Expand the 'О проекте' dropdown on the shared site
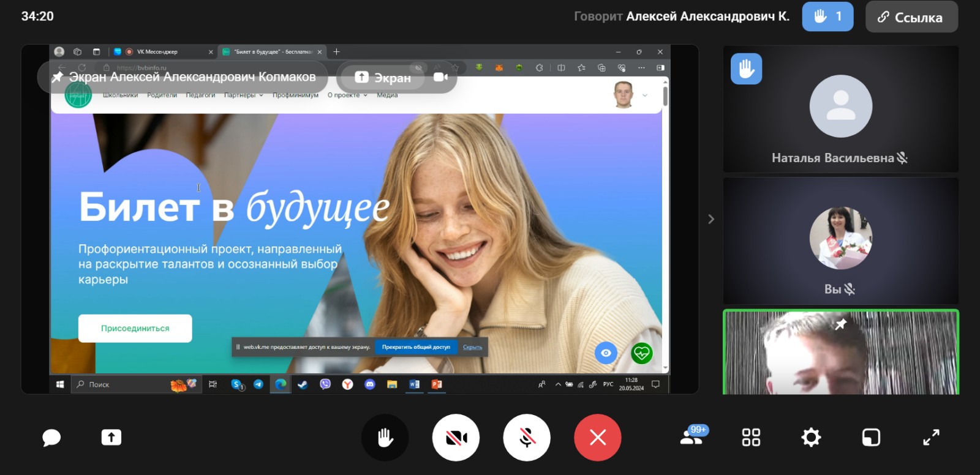This screenshot has height=475, width=980. pos(347,95)
